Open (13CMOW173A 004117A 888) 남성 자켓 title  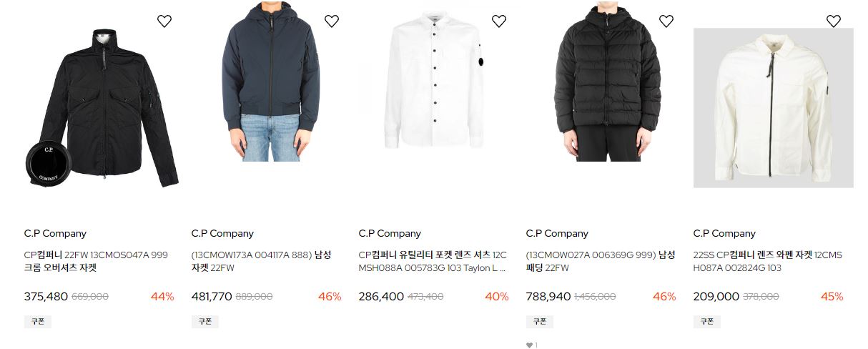click(262, 262)
